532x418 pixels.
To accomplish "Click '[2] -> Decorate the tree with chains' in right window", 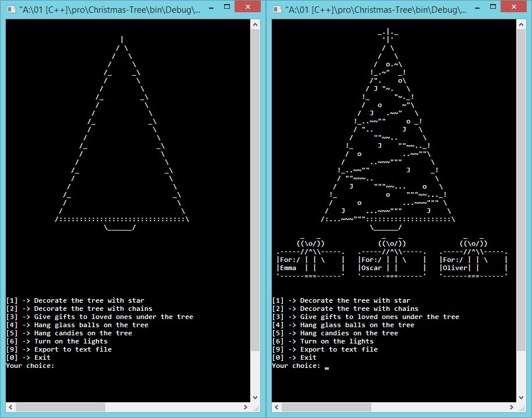I will tap(345, 309).
